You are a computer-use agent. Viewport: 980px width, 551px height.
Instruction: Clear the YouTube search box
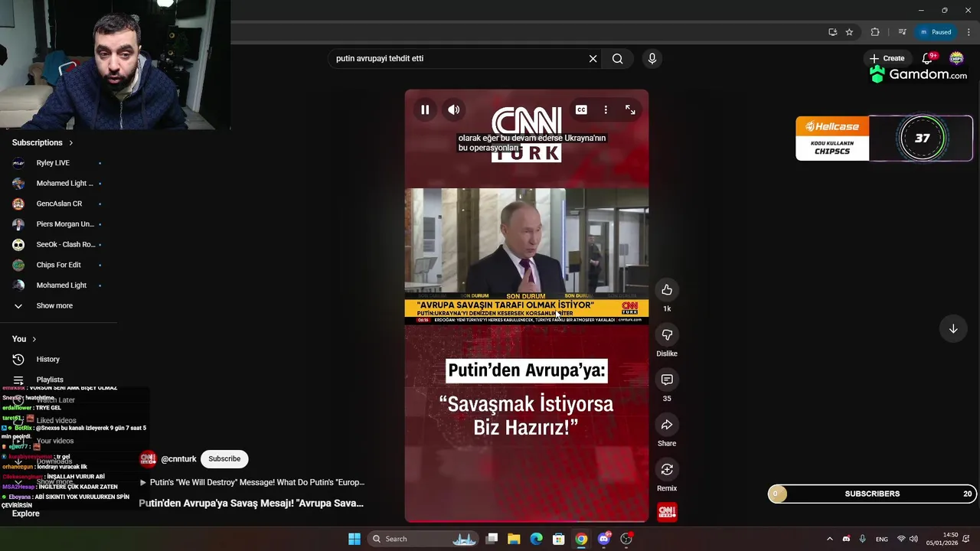(593, 58)
